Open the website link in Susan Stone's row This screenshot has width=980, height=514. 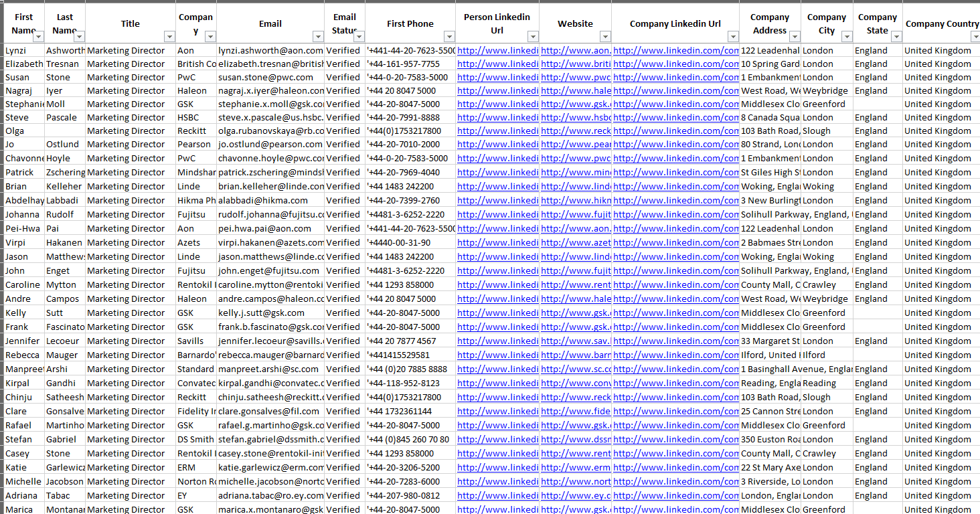(x=575, y=78)
